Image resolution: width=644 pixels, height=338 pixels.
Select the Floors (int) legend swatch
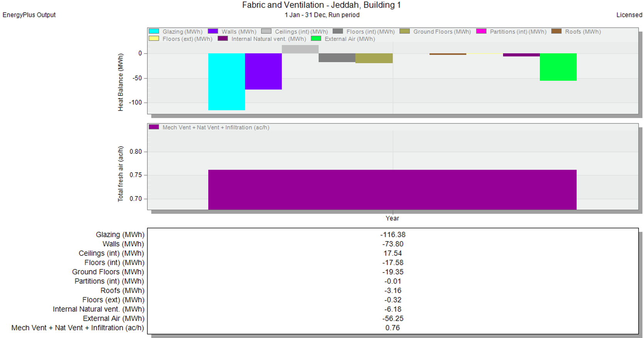(x=338, y=31)
